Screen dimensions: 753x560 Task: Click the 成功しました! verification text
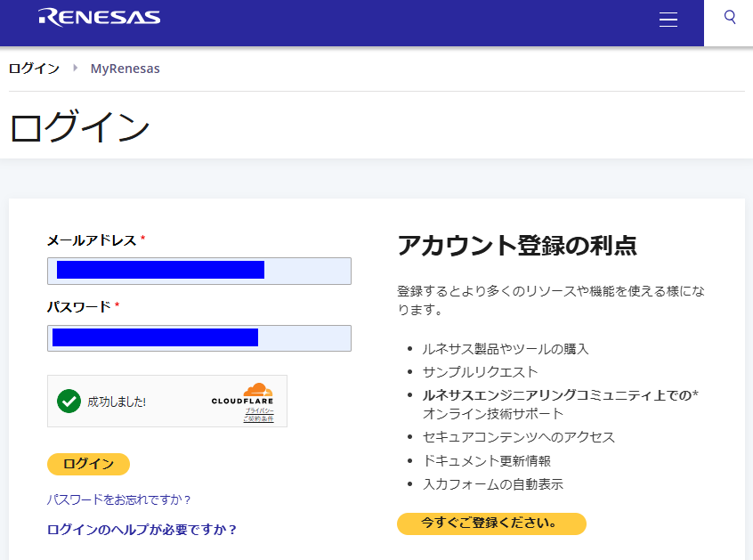117,402
